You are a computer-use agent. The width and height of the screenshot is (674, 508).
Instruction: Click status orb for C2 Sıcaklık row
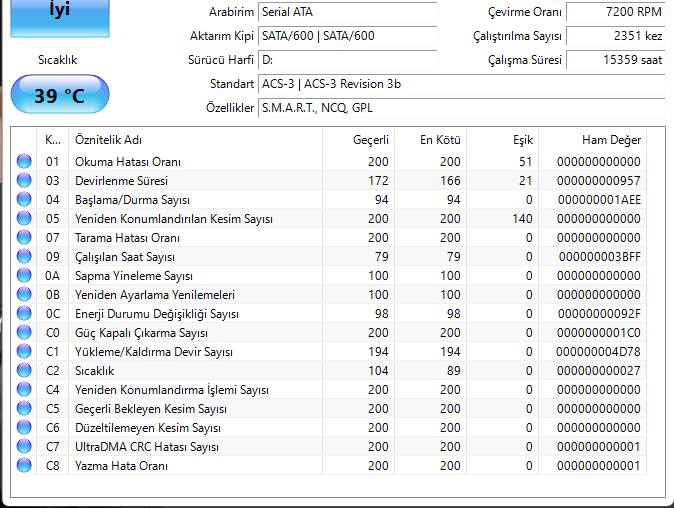tap(24, 370)
